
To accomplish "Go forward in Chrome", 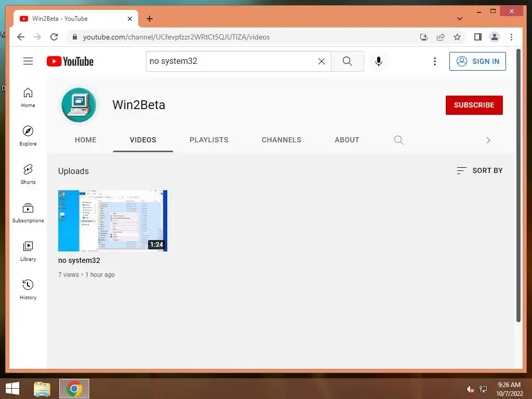I will (x=37, y=37).
